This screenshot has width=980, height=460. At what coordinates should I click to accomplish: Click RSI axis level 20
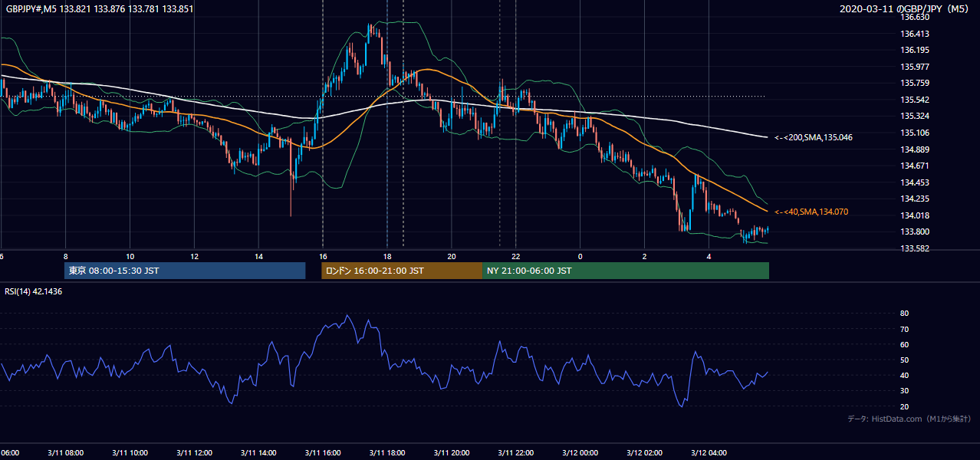904,406
